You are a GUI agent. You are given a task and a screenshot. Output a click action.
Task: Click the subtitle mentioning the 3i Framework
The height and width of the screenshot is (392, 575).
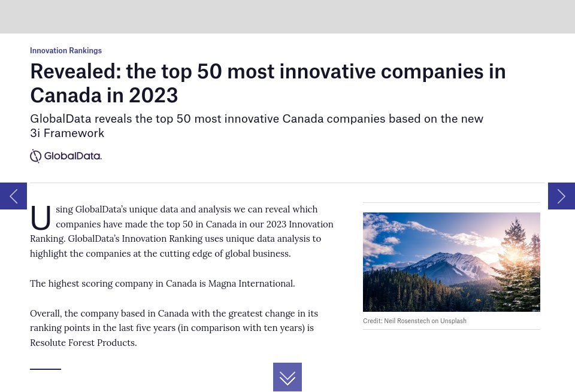tap(256, 125)
